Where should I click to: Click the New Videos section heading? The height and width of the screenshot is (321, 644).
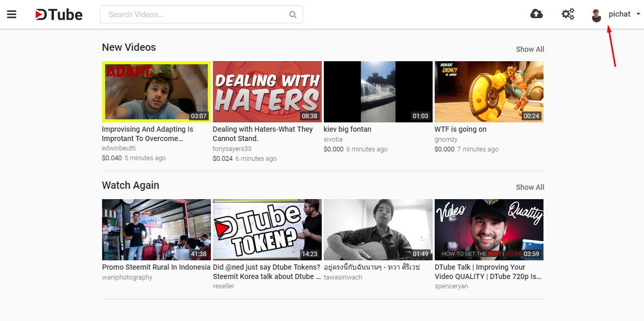(x=129, y=47)
